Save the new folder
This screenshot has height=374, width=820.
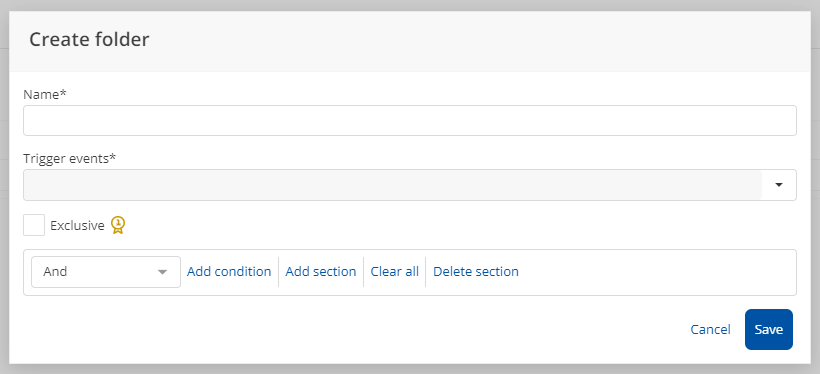[x=769, y=330]
